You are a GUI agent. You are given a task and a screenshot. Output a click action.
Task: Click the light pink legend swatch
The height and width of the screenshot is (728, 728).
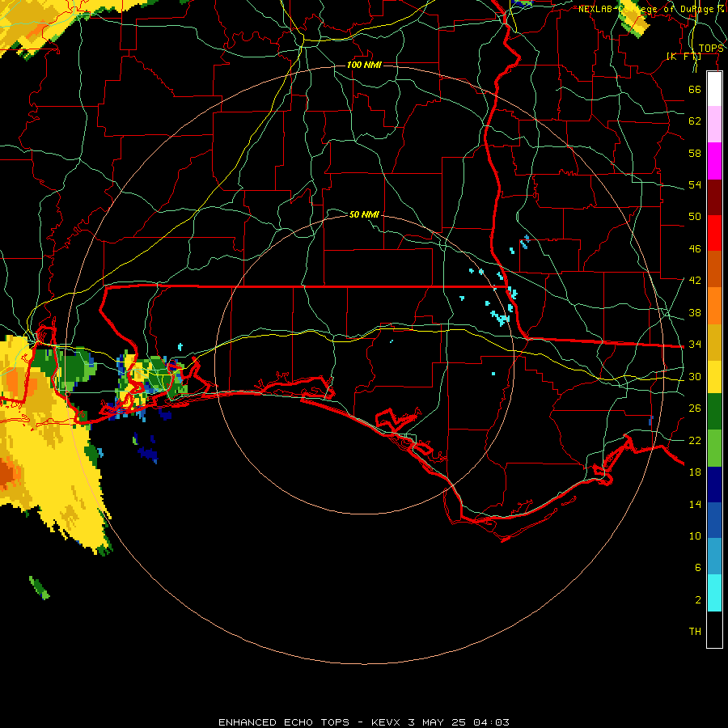tap(714, 124)
